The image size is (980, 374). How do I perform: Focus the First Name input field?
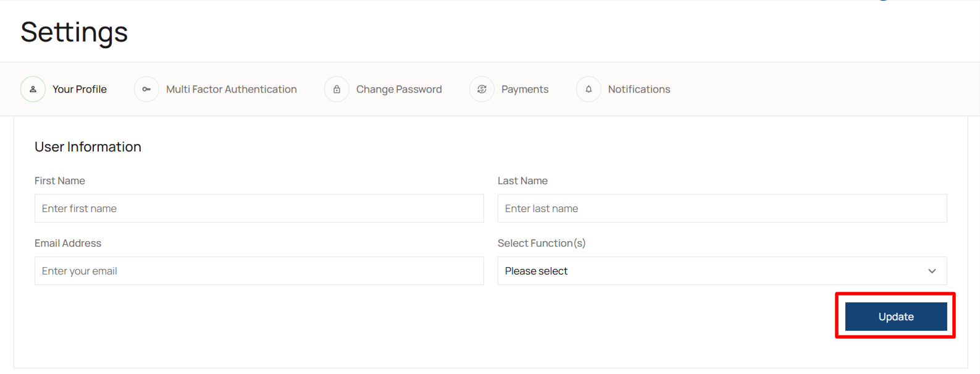pos(259,208)
